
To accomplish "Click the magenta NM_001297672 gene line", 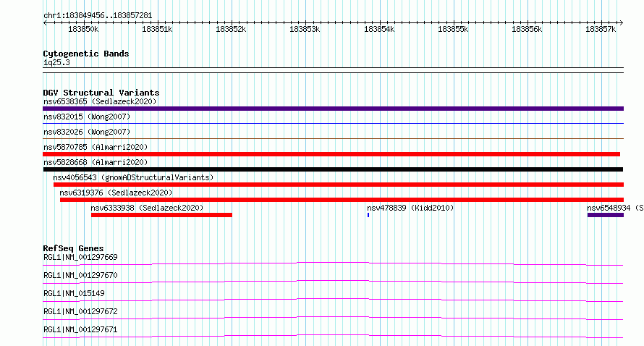I will pyautogui.click(x=333, y=318).
